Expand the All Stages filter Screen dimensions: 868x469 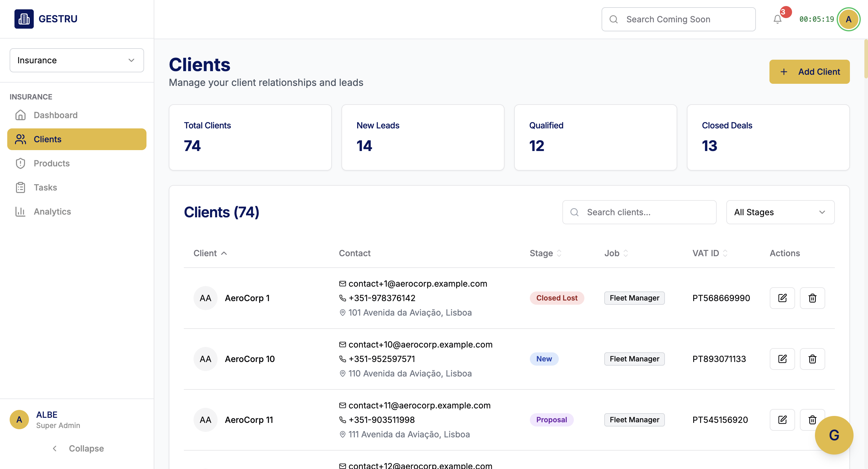780,212
